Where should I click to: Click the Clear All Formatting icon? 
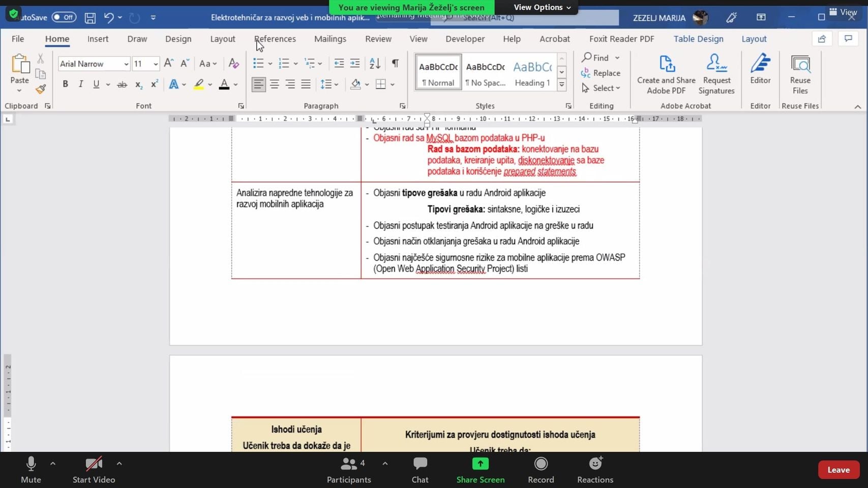[233, 64]
